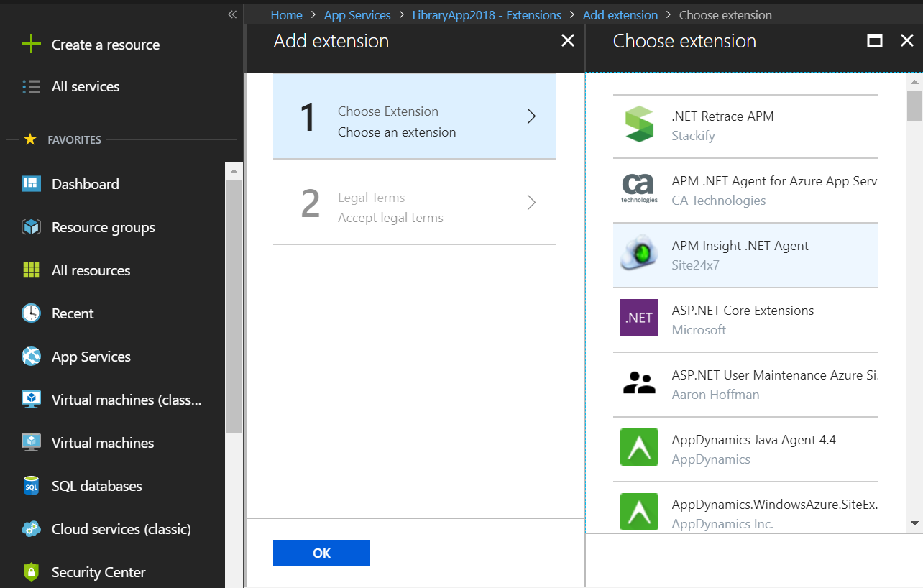This screenshot has height=588, width=923.
Task: Collapse the left sidebar with double chevron
Action: (x=232, y=14)
